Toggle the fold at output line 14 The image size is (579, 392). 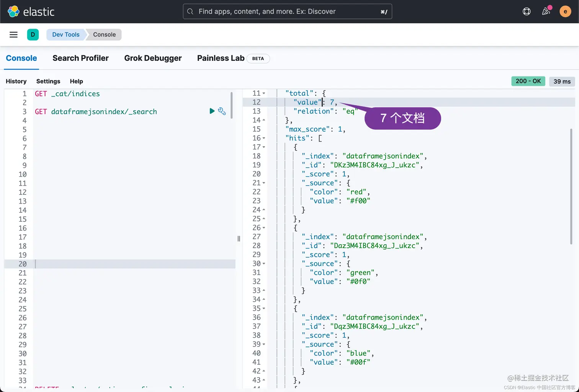pyautogui.click(x=264, y=120)
